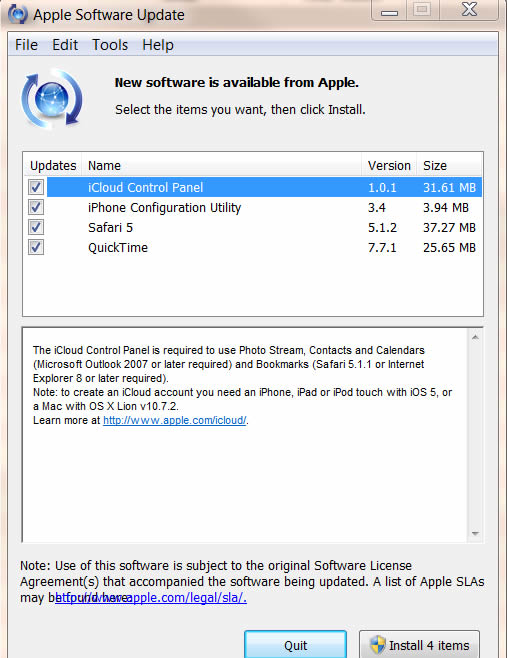
Task: Click the shield icon on Install button
Action: pos(377,644)
